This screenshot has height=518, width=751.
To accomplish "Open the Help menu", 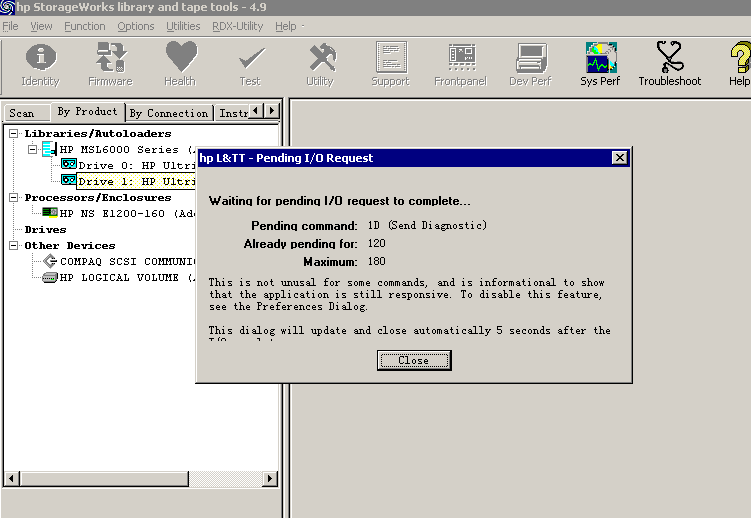I will coord(285,26).
